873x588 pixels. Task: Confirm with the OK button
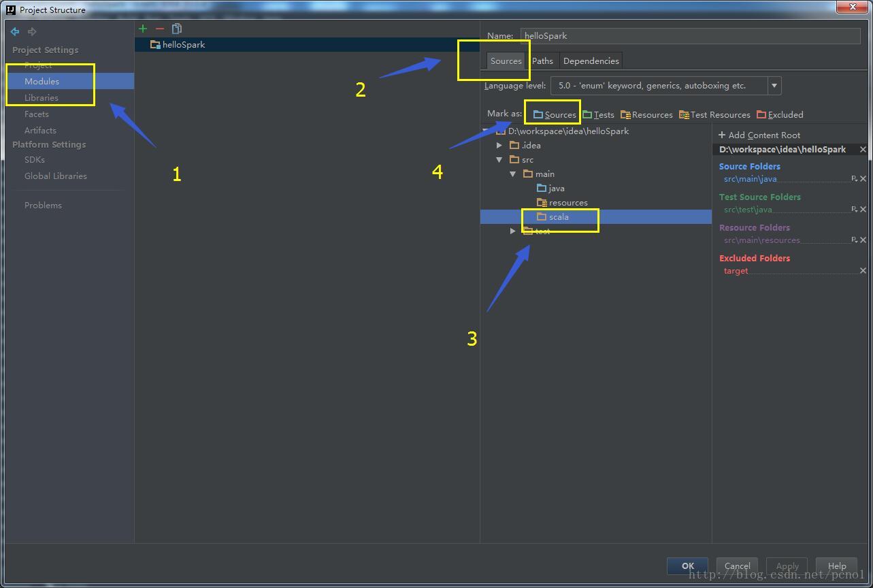coord(688,566)
